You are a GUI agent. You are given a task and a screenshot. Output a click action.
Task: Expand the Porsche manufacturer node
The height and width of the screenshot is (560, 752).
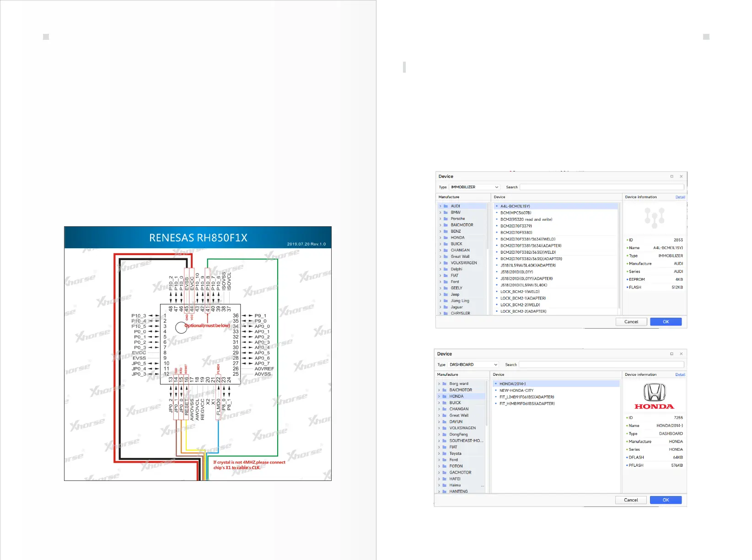pos(440,219)
